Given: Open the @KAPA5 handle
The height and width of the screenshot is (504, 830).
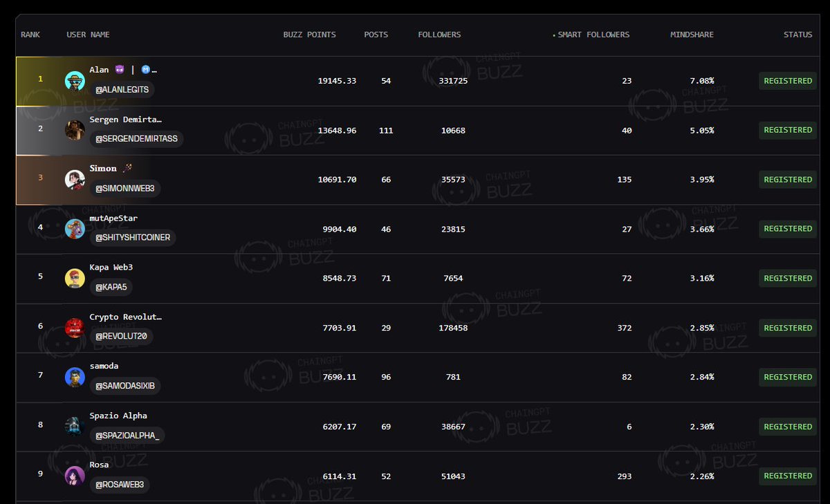Looking at the screenshot, I should coord(111,287).
